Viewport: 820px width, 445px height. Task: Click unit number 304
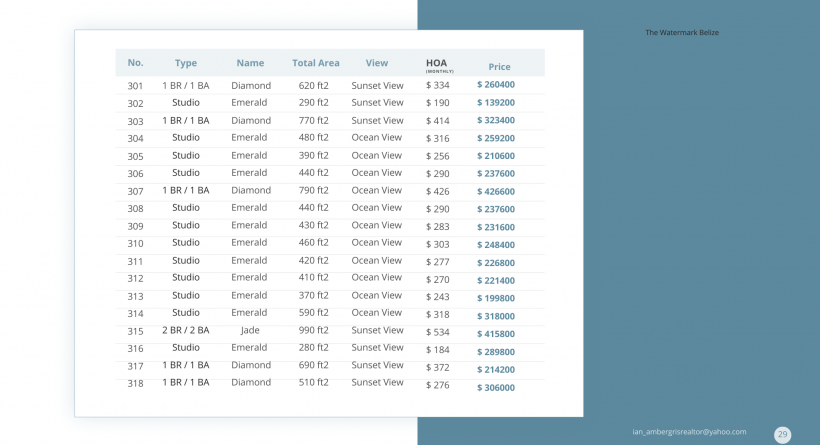pos(135,139)
